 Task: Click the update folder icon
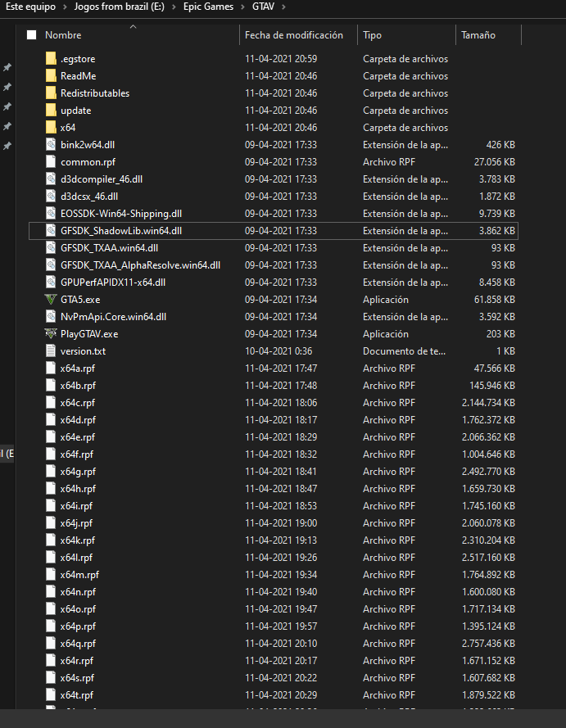(51, 110)
